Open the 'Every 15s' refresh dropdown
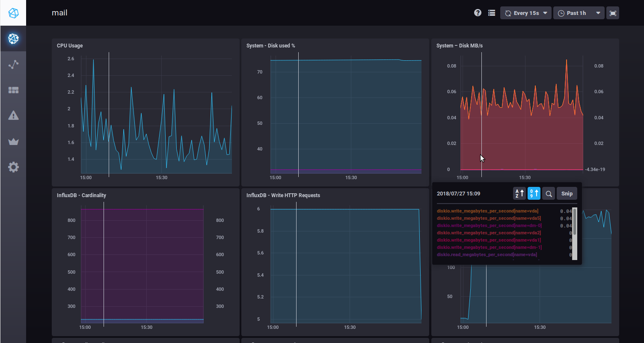 click(x=525, y=13)
